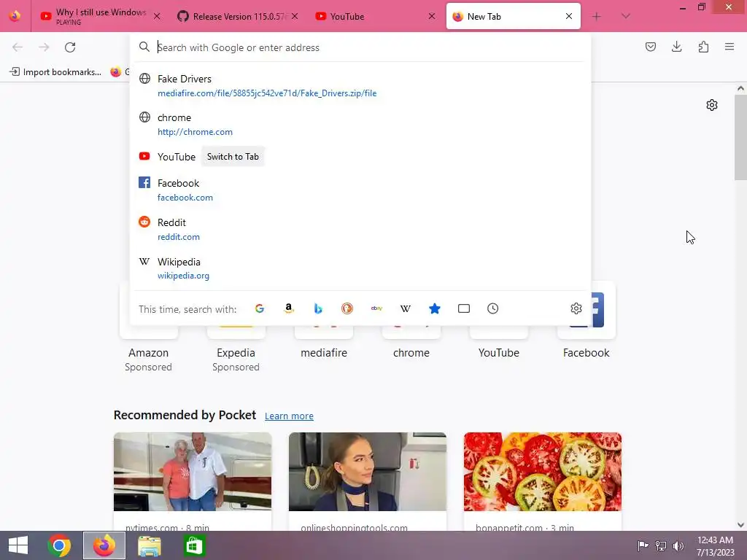Screen dimensions: 747x560
Task: Open search settings gear in the dropdown
Action: pos(576,308)
